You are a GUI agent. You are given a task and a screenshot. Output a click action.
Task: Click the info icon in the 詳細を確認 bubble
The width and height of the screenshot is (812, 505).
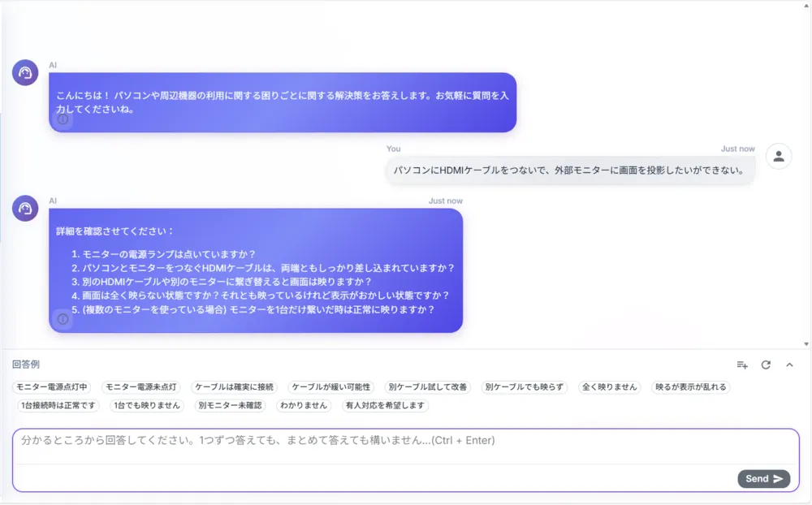pos(63,319)
